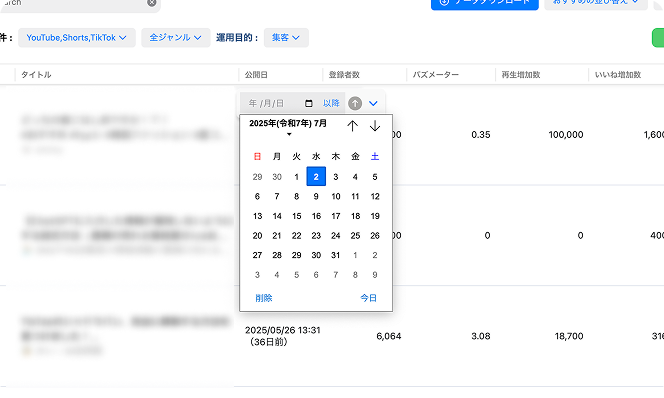Image resolution: width=664 pixels, height=398 pixels.
Task: Select grayed June 30 in the calendar
Action: (277, 177)
